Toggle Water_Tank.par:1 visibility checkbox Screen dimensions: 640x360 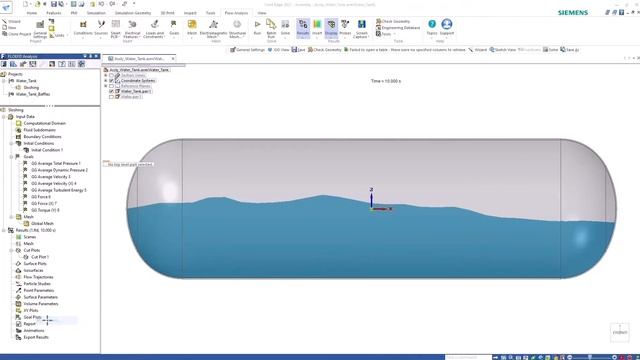pyautogui.click(x=111, y=91)
